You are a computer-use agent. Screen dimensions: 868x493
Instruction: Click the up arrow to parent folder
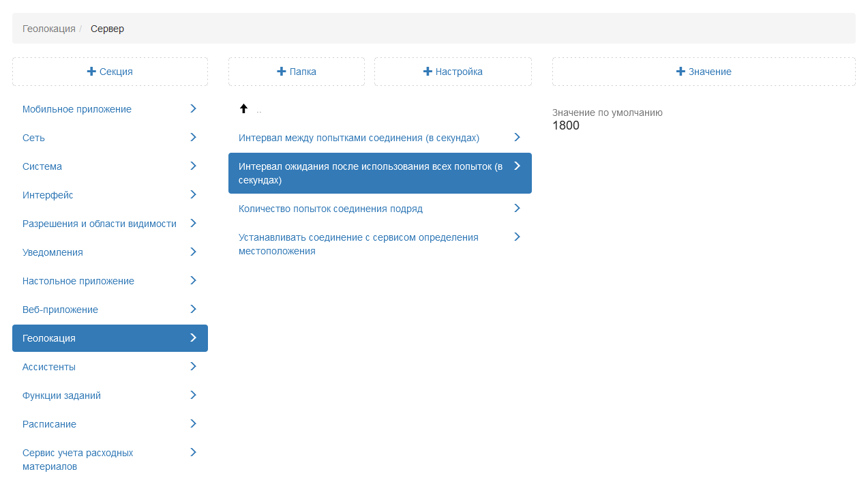(243, 108)
